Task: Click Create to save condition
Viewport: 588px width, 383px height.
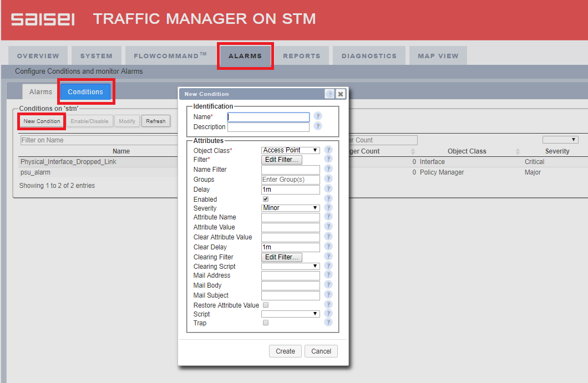Action: click(285, 351)
